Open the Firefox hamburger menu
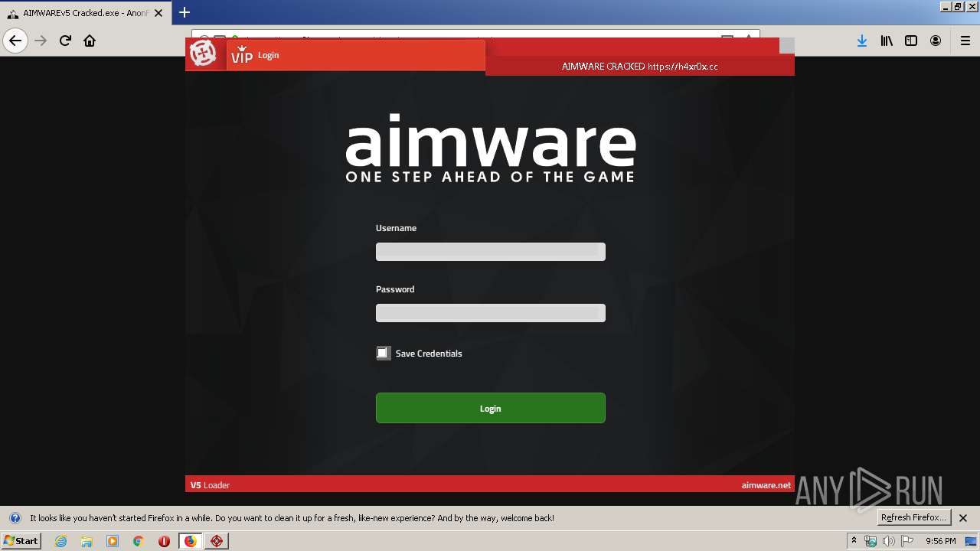 click(965, 41)
